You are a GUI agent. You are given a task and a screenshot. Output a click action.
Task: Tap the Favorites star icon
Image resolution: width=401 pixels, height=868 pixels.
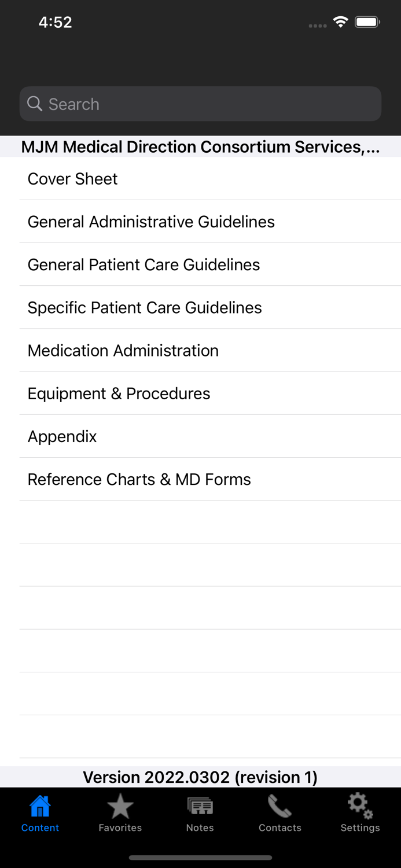click(120, 806)
